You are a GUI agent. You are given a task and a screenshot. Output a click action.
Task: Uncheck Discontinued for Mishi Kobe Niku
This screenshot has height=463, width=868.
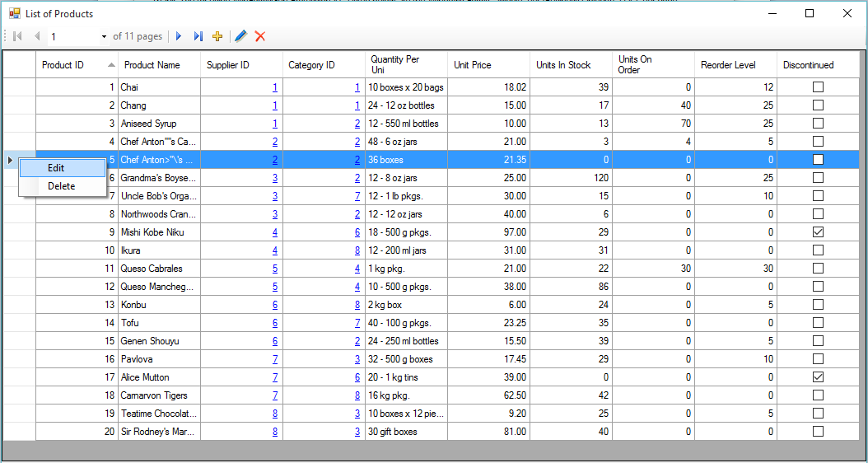pos(818,232)
